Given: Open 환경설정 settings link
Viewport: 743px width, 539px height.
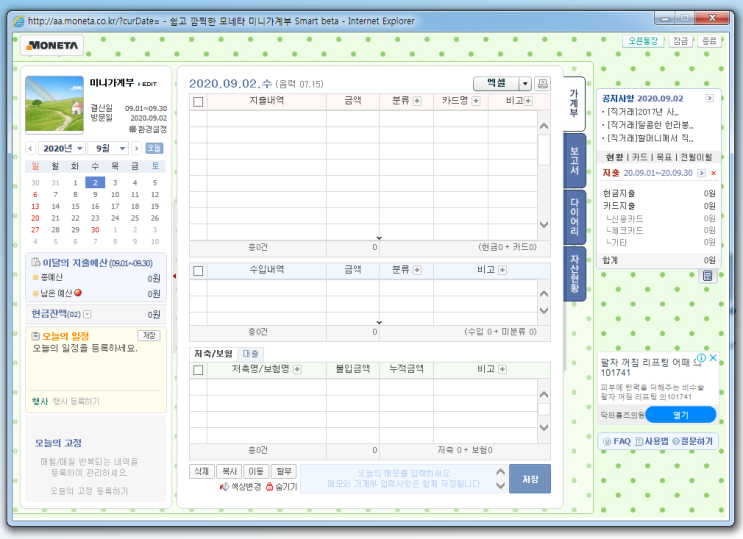Looking at the screenshot, I should [147, 129].
